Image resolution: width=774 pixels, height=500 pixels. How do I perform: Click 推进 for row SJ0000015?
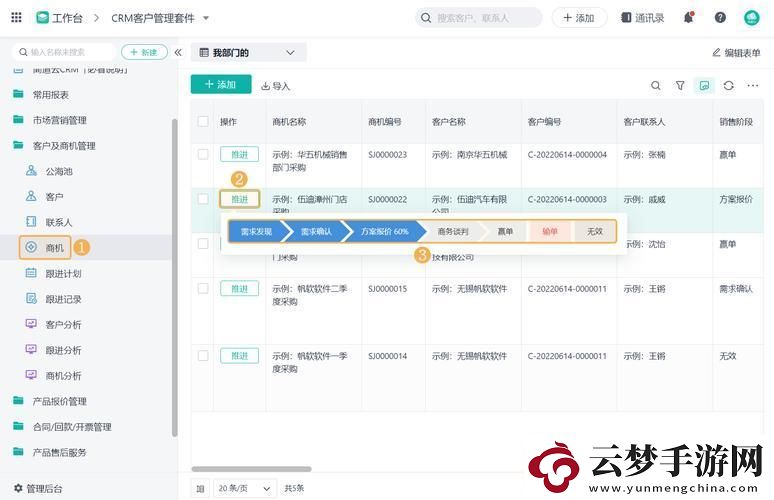tap(239, 289)
